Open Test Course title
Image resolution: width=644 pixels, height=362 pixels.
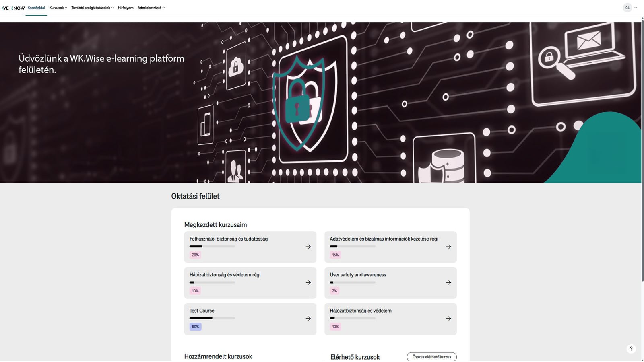pos(202,311)
